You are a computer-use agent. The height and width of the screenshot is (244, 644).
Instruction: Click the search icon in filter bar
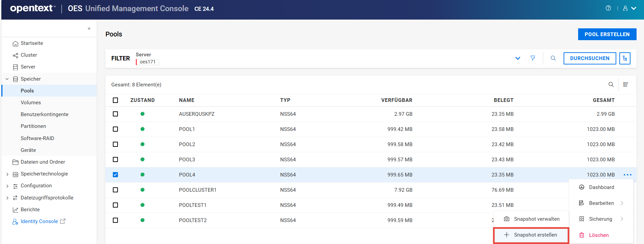click(x=553, y=58)
